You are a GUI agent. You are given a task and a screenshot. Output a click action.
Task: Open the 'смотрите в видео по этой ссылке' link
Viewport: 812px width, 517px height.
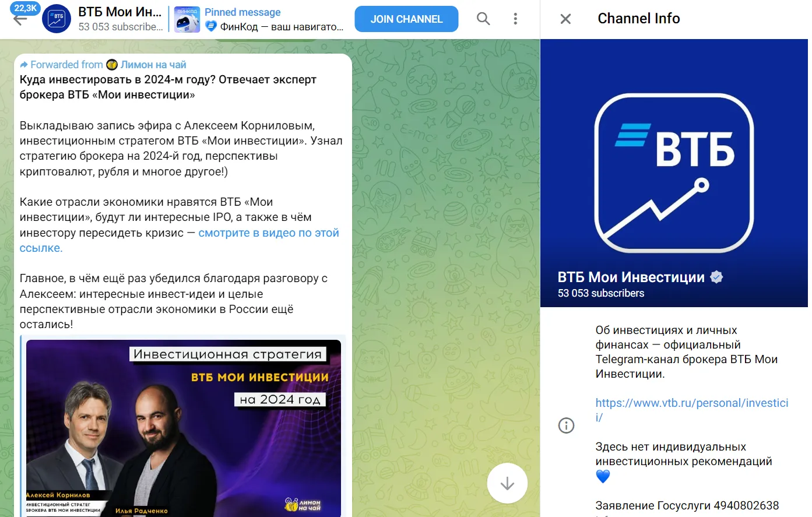(180, 240)
